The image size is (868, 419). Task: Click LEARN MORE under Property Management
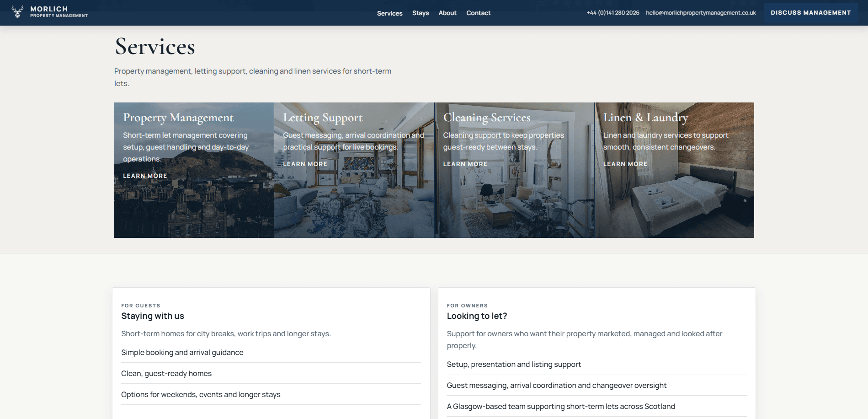(x=145, y=176)
